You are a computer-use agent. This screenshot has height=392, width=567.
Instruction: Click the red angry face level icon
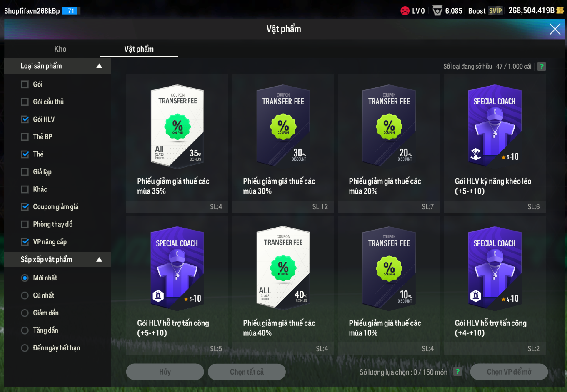click(x=405, y=11)
